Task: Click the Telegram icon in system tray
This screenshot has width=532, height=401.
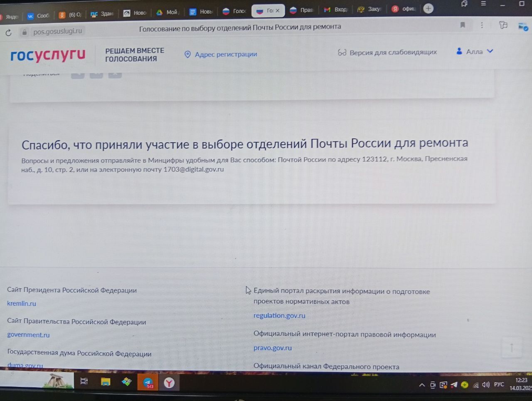Action: (x=454, y=385)
